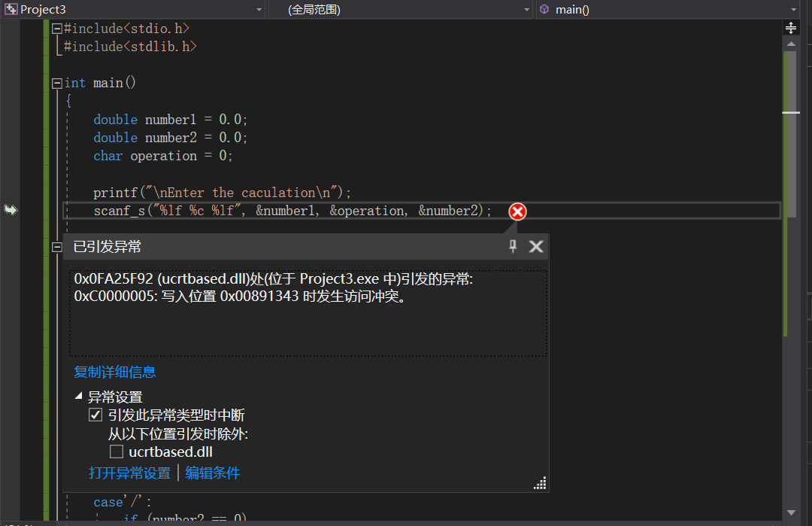Open exception settings link

(x=129, y=473)
